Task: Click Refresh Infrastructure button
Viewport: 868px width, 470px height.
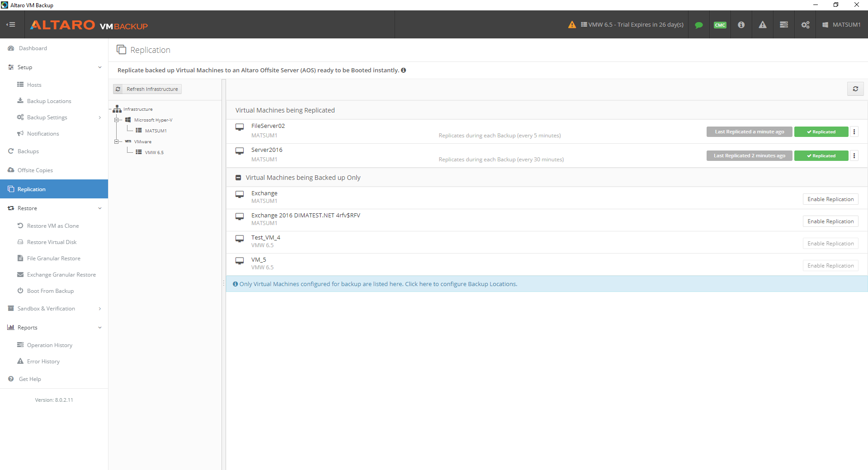Action: (147, 89)
